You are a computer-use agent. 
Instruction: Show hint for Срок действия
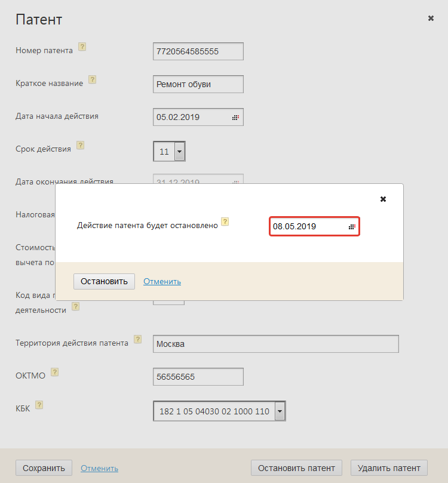point(81,145)
